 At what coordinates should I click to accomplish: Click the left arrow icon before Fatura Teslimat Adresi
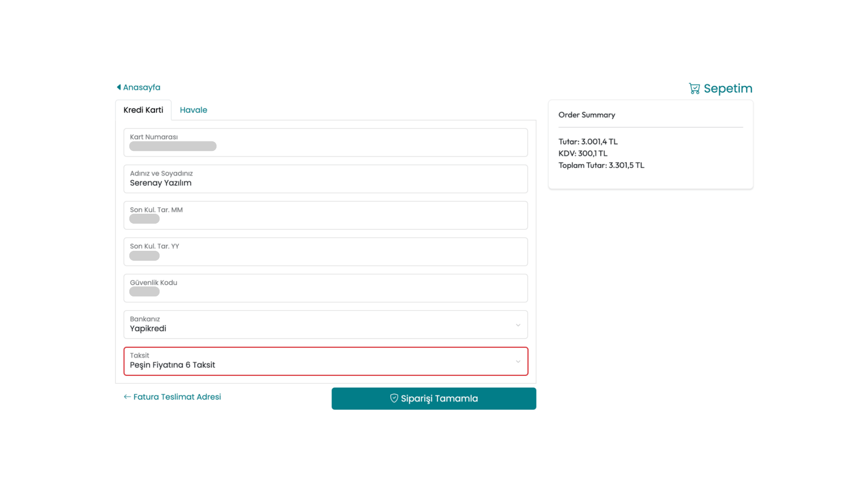[127, 397]
